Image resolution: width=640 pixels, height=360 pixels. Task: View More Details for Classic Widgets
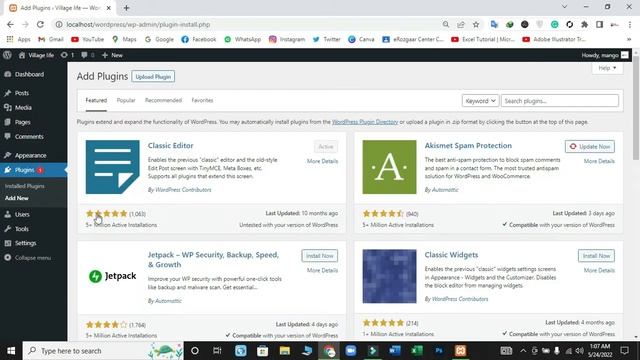click(599, 271)
